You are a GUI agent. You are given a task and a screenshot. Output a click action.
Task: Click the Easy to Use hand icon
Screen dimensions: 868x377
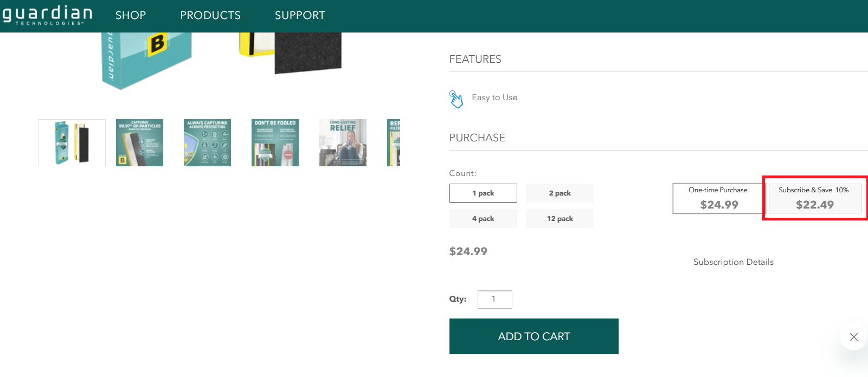click(x=456, y=99)
